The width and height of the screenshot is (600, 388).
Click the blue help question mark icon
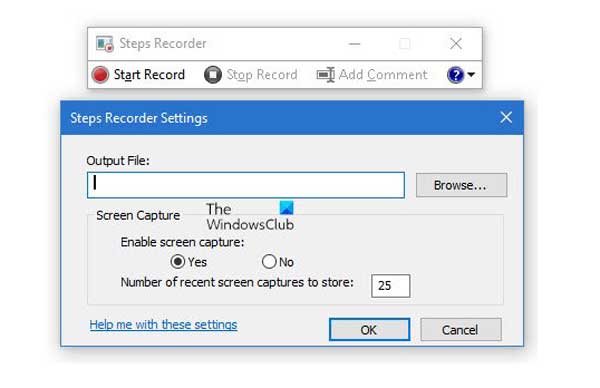(x=455, y=75)
